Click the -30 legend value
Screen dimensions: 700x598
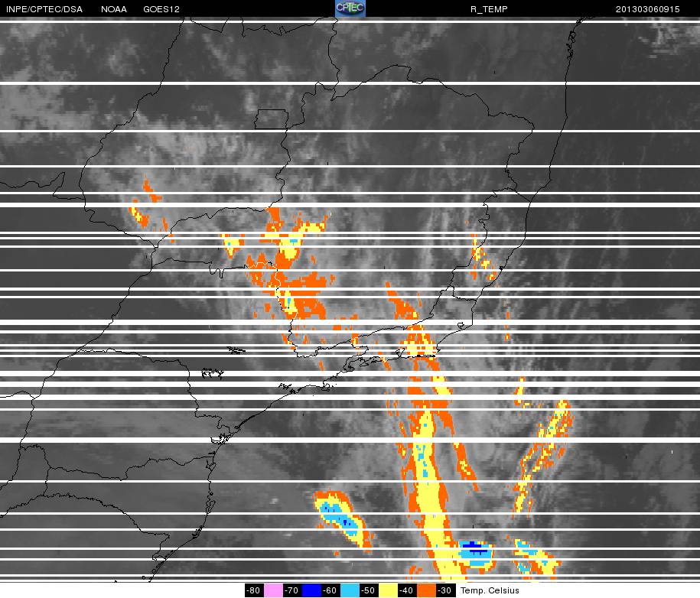pyautogui.click(x=445, y=590)
